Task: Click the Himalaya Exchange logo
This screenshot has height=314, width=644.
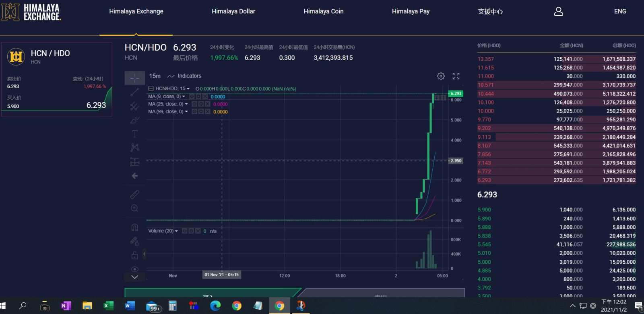Action: pos(31,12)
